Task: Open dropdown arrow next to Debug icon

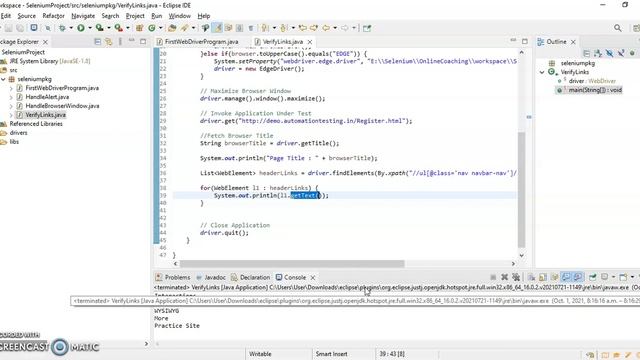Action: pyautogui.click(x=71, y=28)
